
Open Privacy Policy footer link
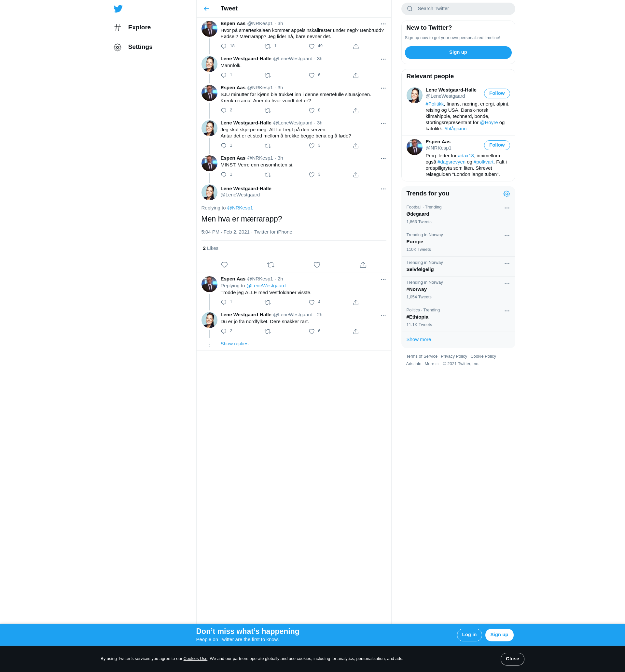point(454,356)
